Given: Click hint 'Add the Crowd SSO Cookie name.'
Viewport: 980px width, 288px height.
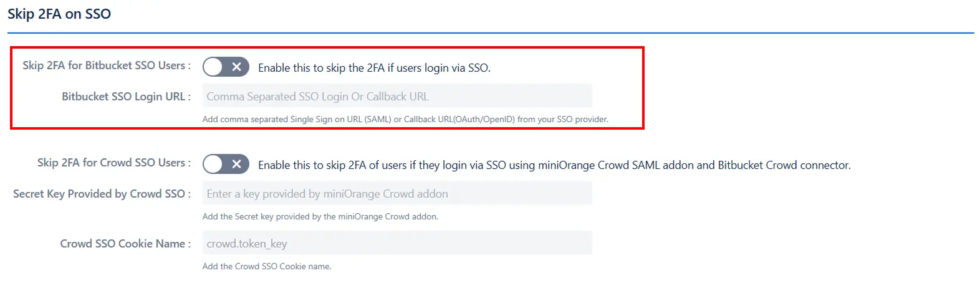Looking at the screenshot, I should pos(267,266).
